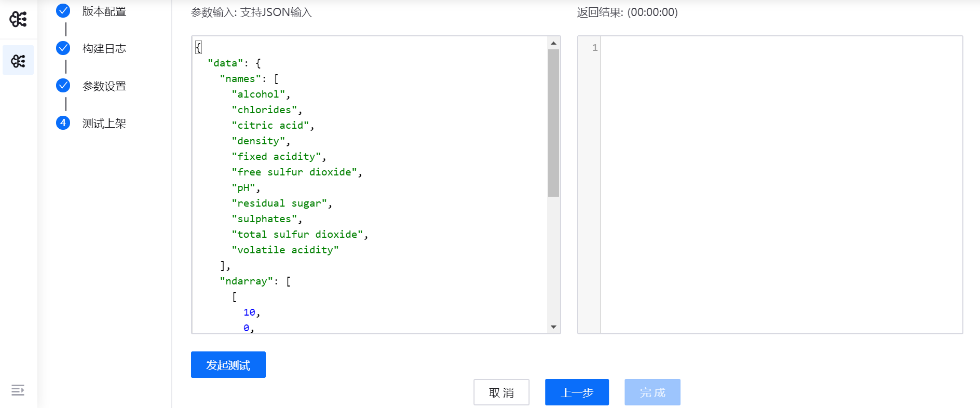Click the "volatile acidity" entry
This screenshot has width=980, height=408.
coord(285,250)
